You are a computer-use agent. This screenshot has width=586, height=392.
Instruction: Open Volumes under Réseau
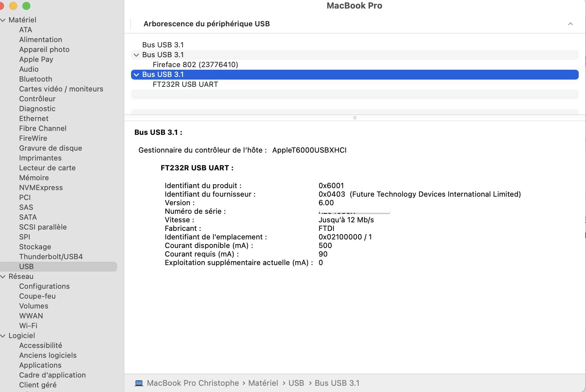coord(34,306)
